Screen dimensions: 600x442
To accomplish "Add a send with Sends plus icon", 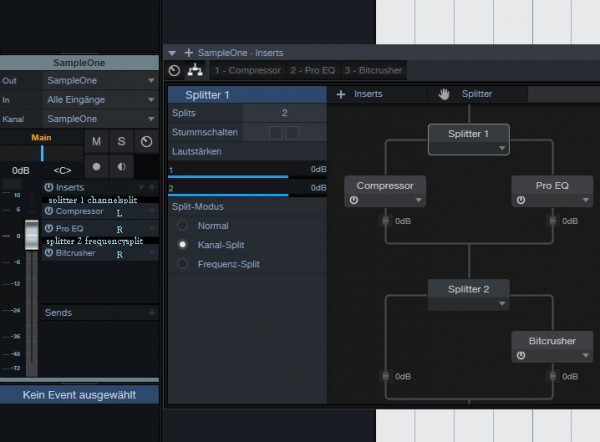I will pos(152,313).
